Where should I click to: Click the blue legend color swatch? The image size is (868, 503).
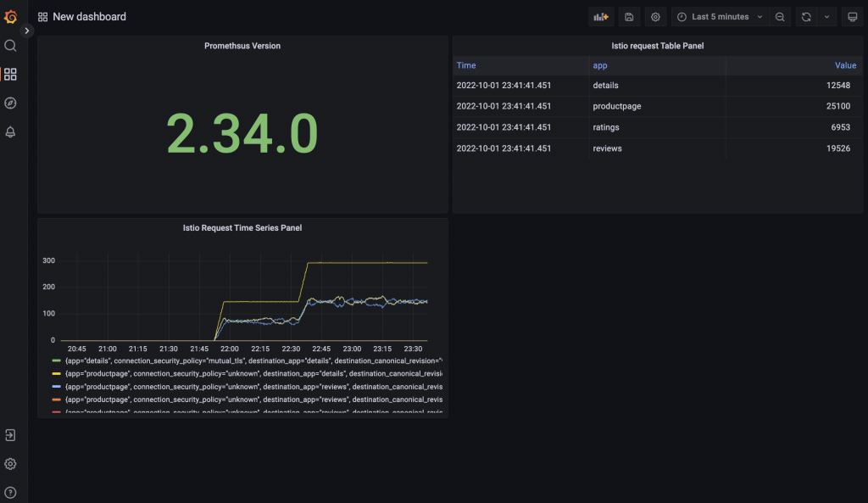coord(56,387)
